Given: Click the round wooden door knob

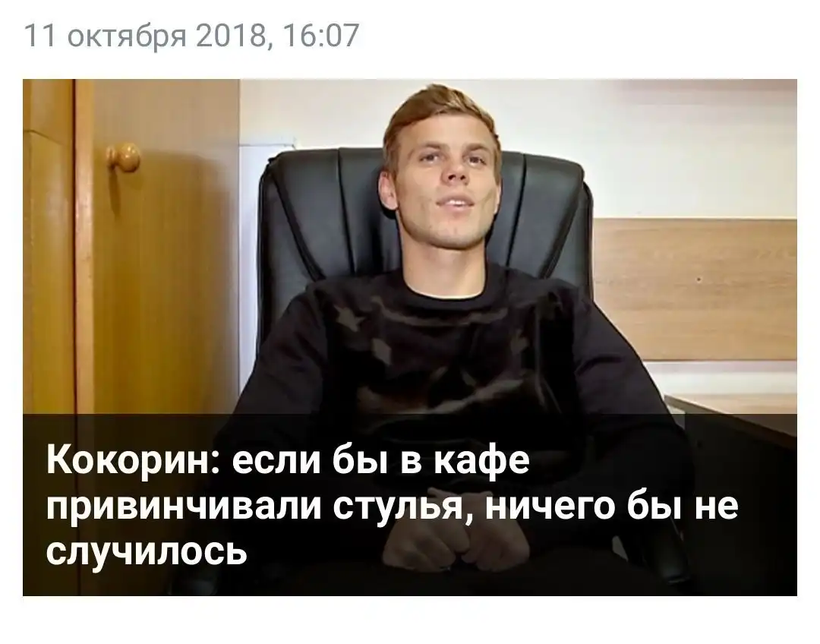Looking at the screenshot, I should coord(124,157).
